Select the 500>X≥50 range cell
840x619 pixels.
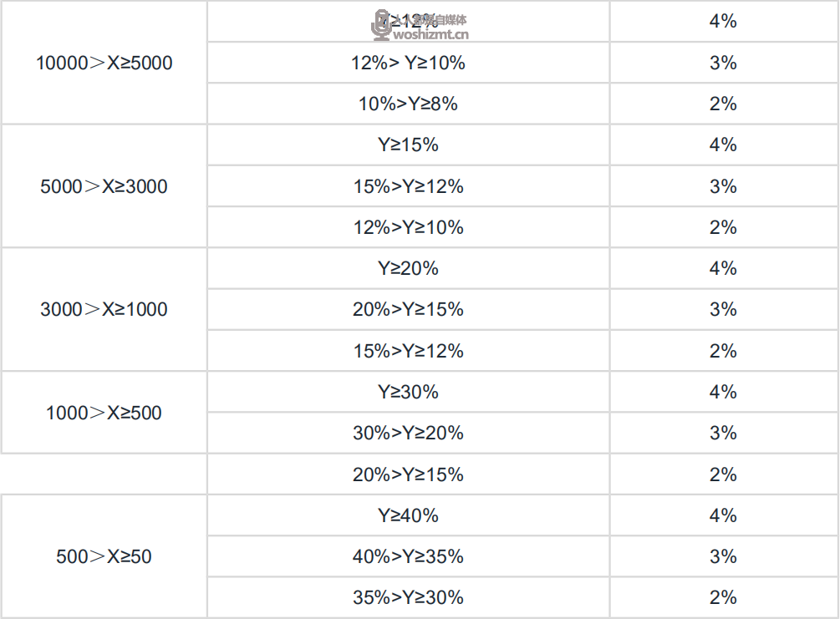[x=104, y=556]
